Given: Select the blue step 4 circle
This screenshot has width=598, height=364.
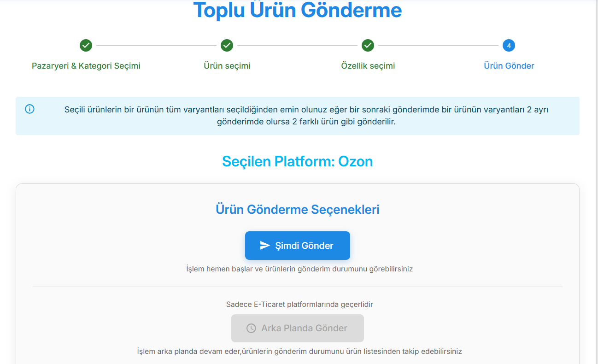Looking at the screenshot, I should pos(509,45).
